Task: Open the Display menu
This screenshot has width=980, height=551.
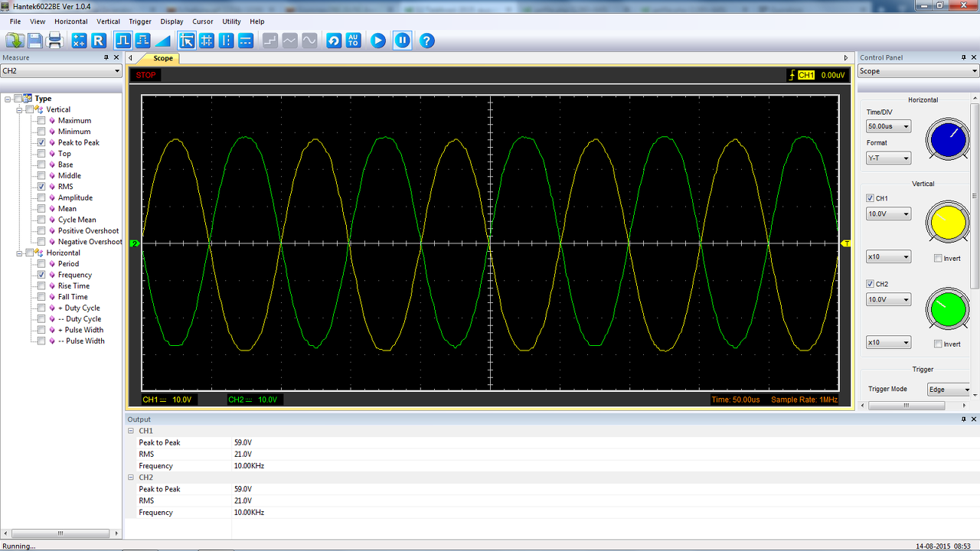Action: pyautogui.click(x=171, y=21)
